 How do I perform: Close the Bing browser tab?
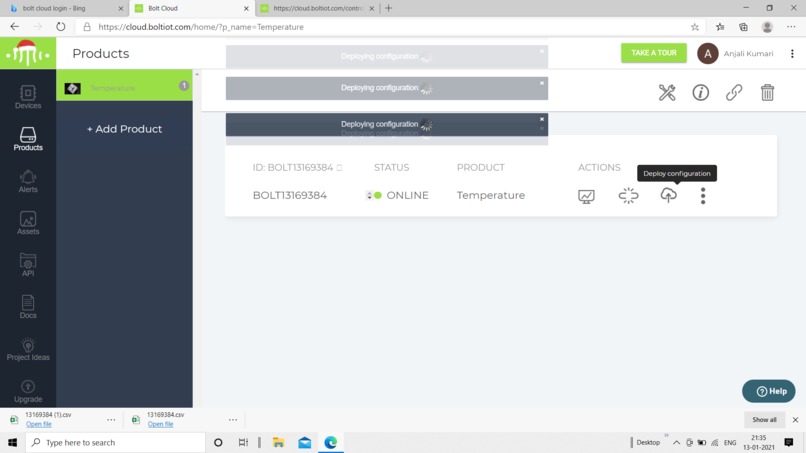(x=121, y=9)
